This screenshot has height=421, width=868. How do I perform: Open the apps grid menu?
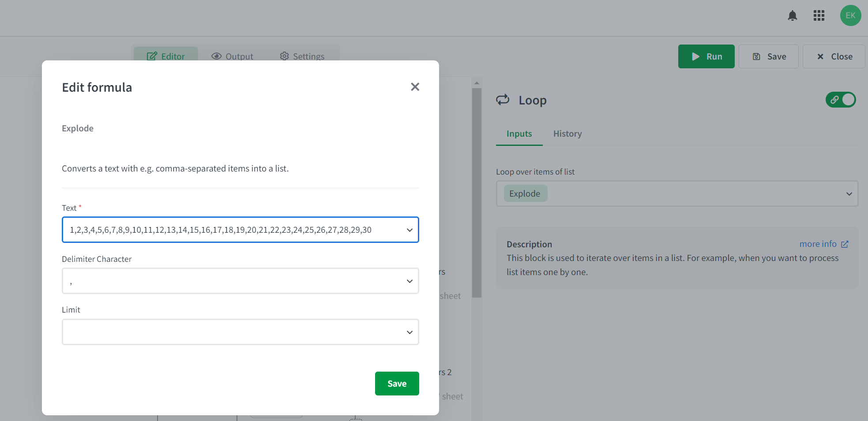click(819, 16)
